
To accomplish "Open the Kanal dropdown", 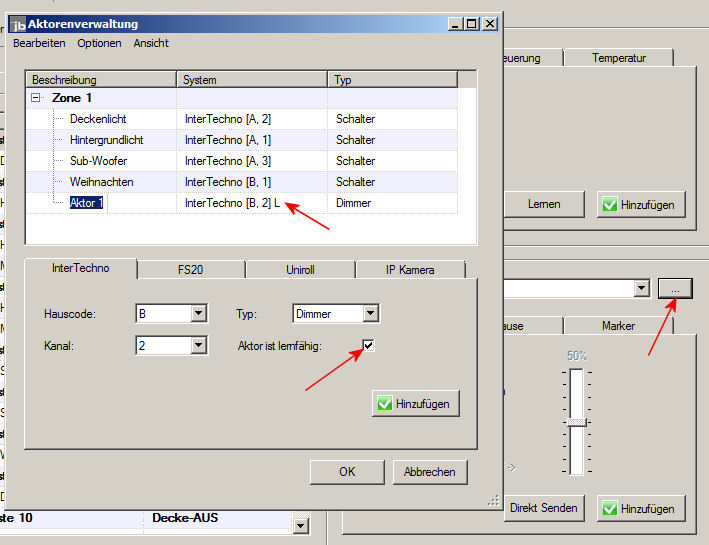I will pyautogui.click(x=198, y=345).
